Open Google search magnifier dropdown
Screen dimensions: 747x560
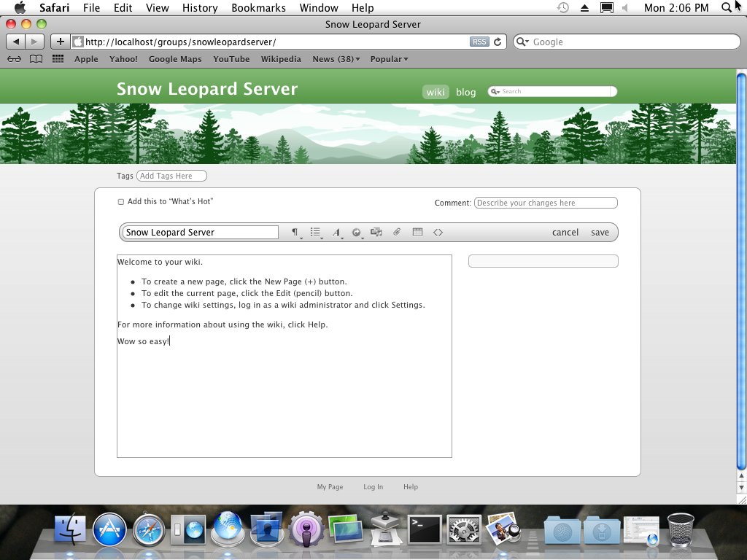pos(522,42)
